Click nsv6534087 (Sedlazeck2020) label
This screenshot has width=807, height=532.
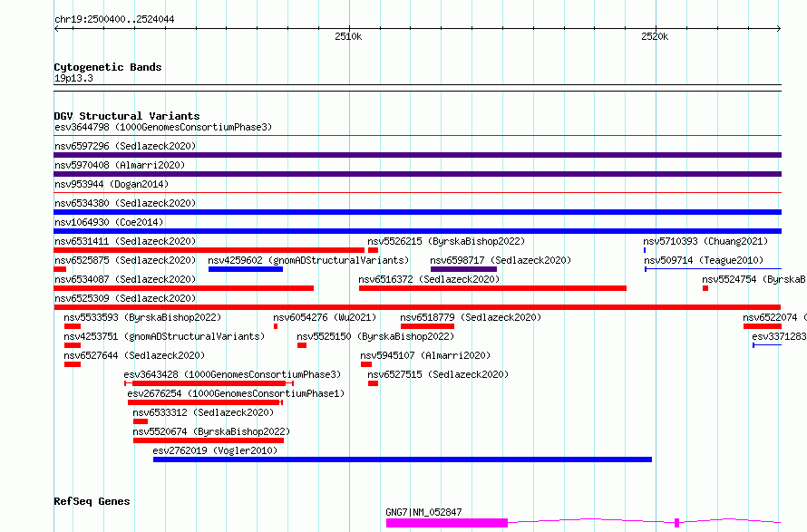point(125,279)
